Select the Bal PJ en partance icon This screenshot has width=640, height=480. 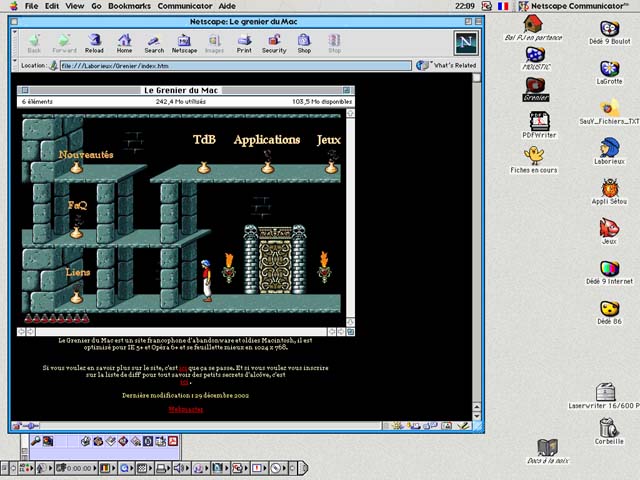(x=533, y=28)
